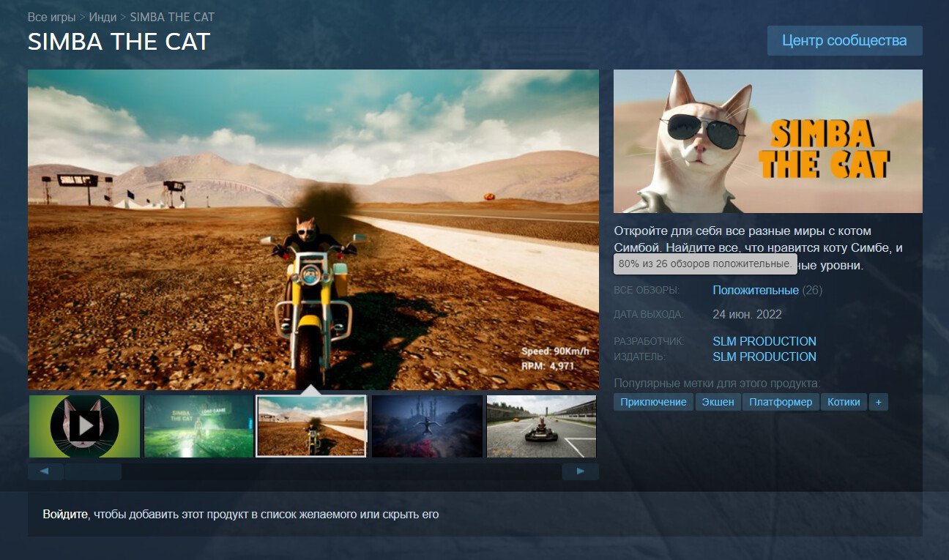Click the page title 'SIMBA THE CAT'

pos(119,41)
